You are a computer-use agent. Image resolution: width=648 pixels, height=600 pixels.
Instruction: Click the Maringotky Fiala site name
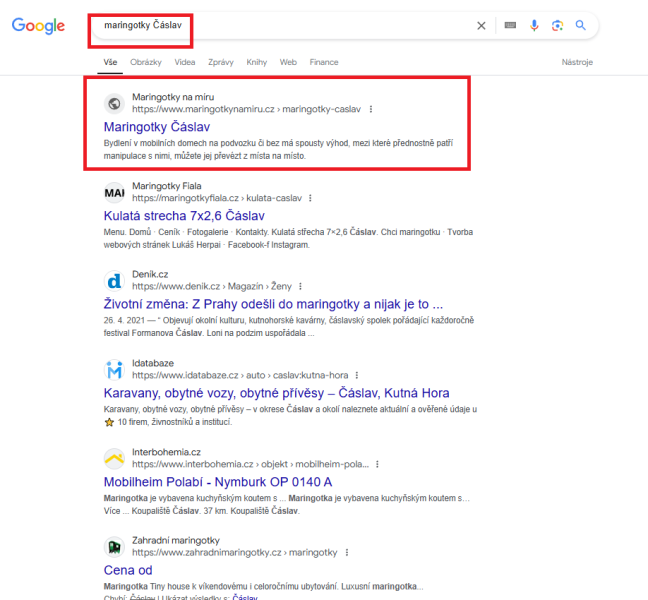[x=167, y=186]
